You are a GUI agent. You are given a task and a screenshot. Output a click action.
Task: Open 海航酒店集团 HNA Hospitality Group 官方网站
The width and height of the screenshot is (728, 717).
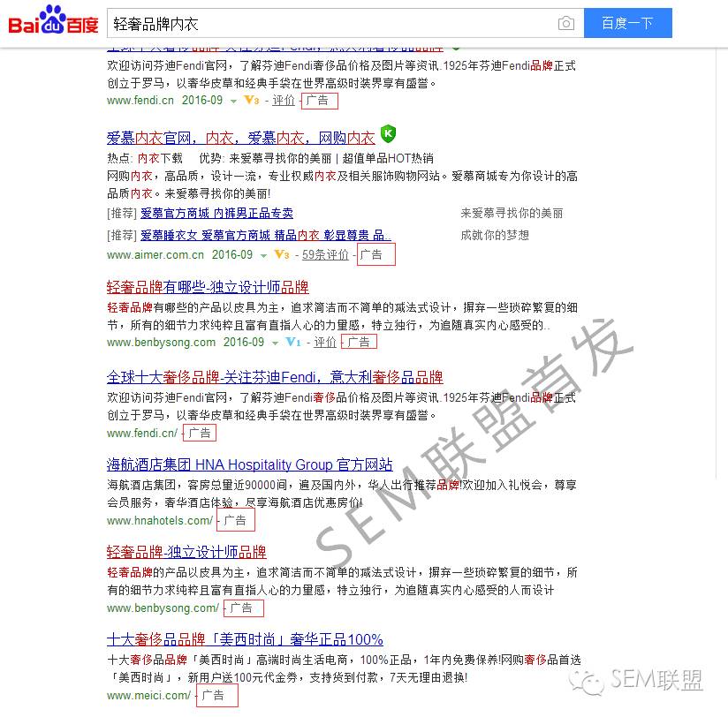[250, 464]
